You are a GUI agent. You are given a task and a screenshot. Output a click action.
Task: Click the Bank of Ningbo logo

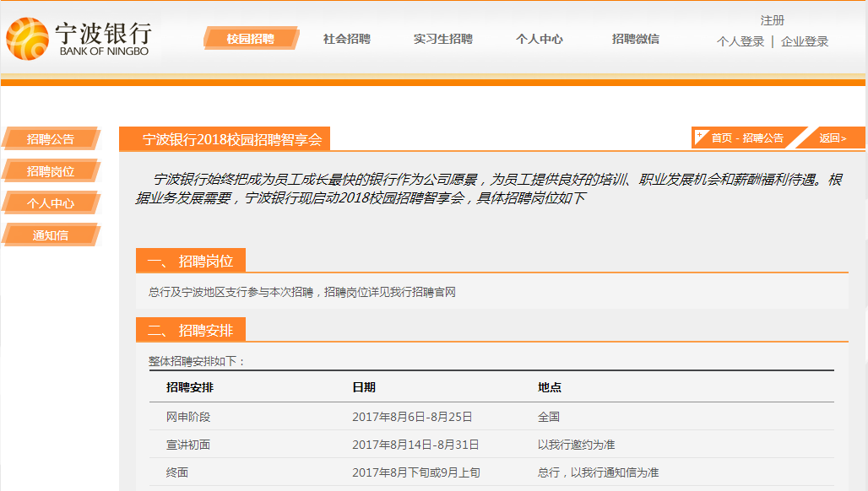pyautogui.click(x=78, y=39)
